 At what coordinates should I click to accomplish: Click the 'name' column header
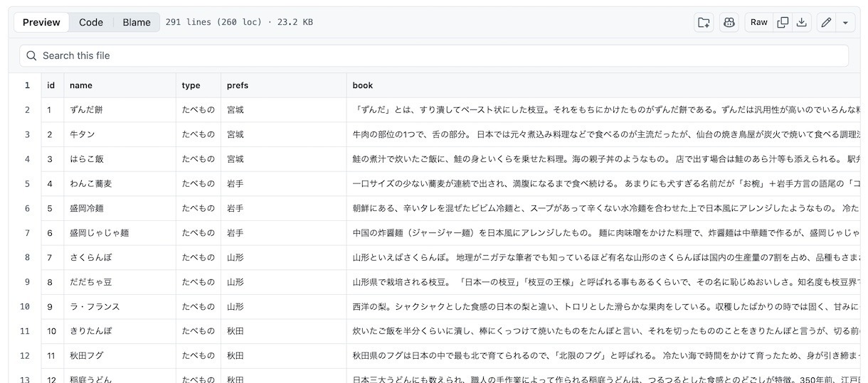[81, 85]
